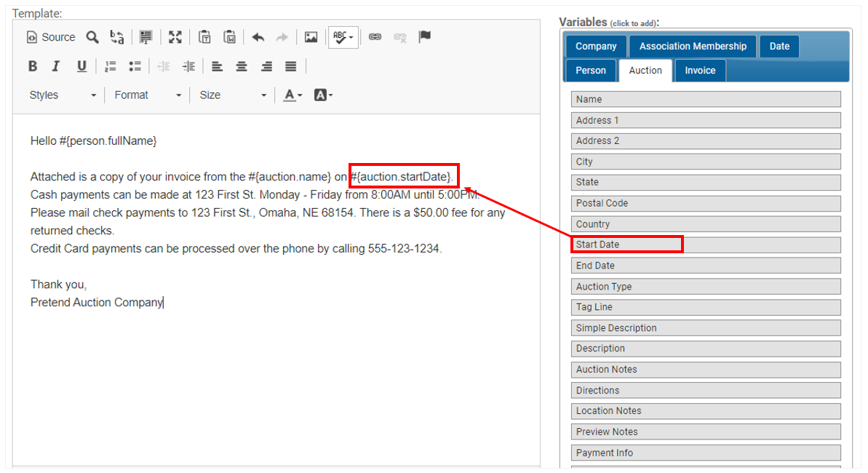868x473 pixels.
Task: Open the Company variables tab
Action: (595, 46)
